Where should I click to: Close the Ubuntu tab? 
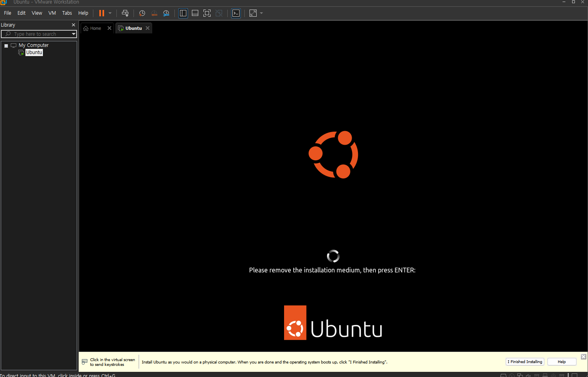147,28
